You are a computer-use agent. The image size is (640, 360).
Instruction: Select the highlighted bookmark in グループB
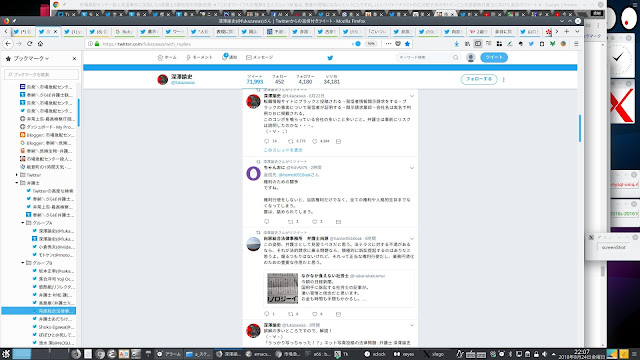click(x=39, y=311)
